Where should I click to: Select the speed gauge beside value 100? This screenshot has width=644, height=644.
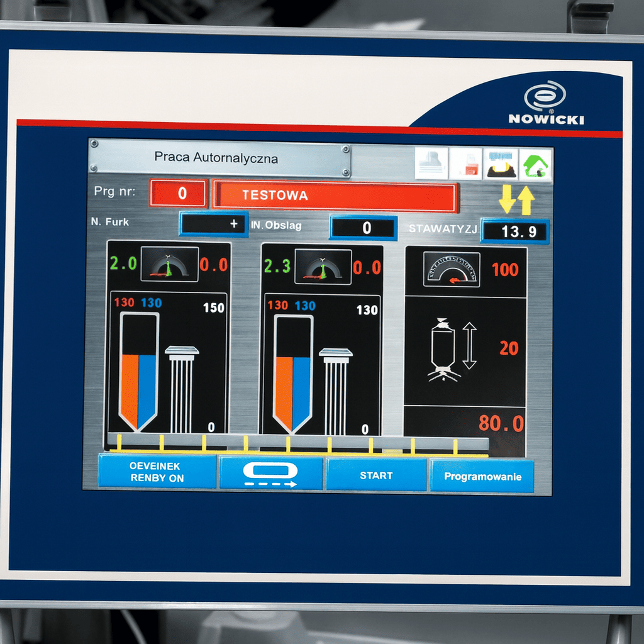[452, 269]
